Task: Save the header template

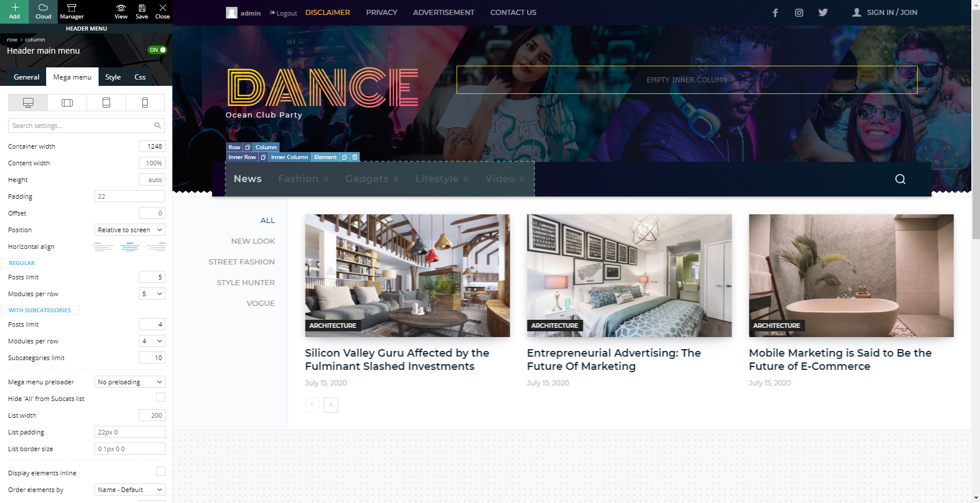Action: 142,12
